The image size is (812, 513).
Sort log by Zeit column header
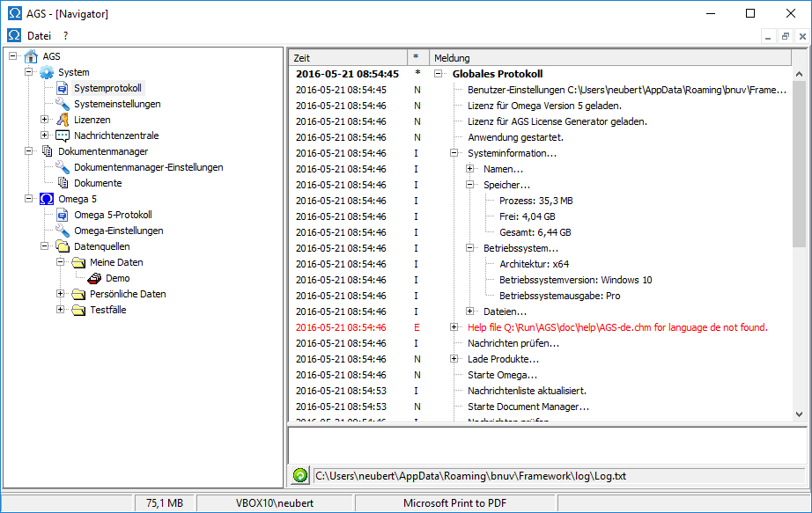click(348, 57)
